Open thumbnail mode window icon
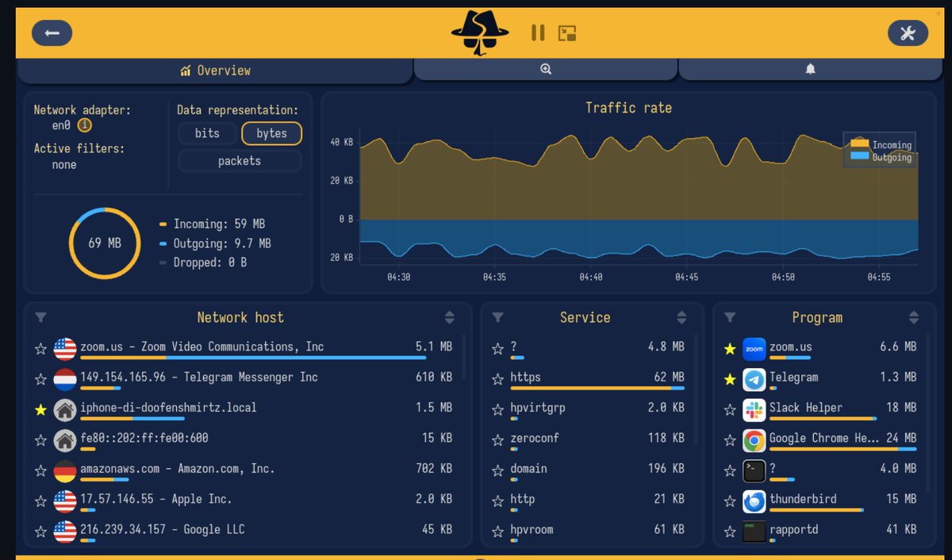Viewport: 952px width, 560px height. click(567, 33)
